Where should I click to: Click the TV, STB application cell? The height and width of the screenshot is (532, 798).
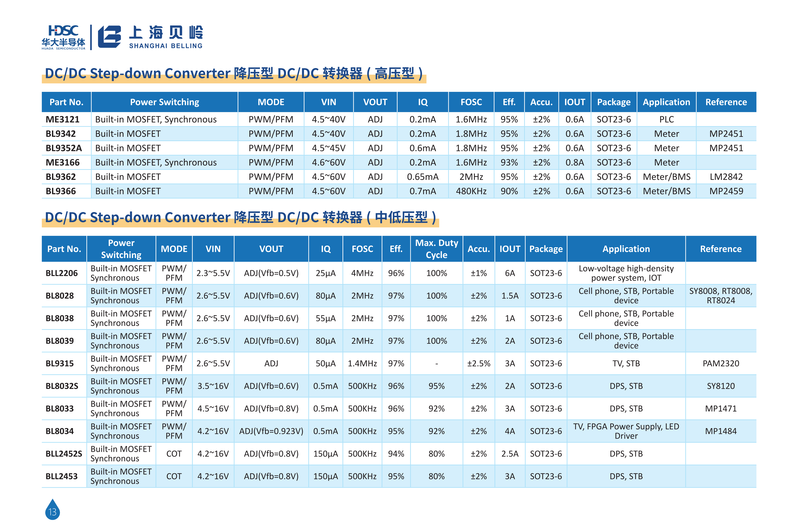click(626, 363)
